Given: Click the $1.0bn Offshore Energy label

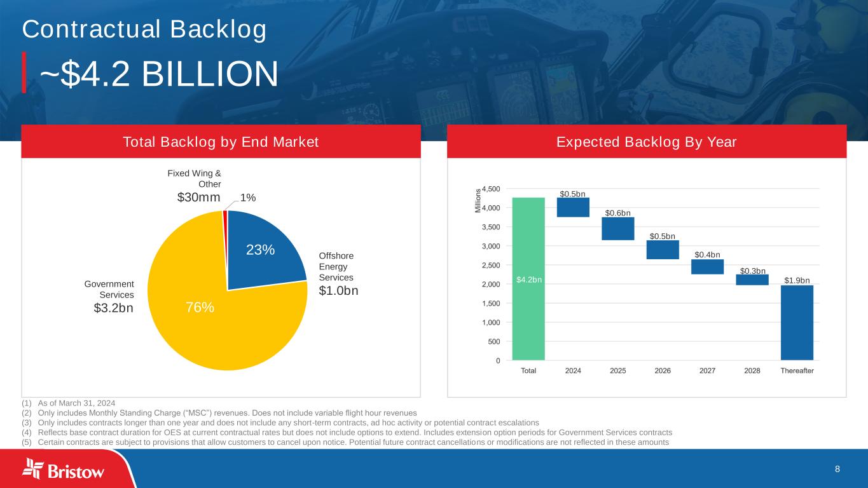Looking at the screenshot, I should coord(338,291).
